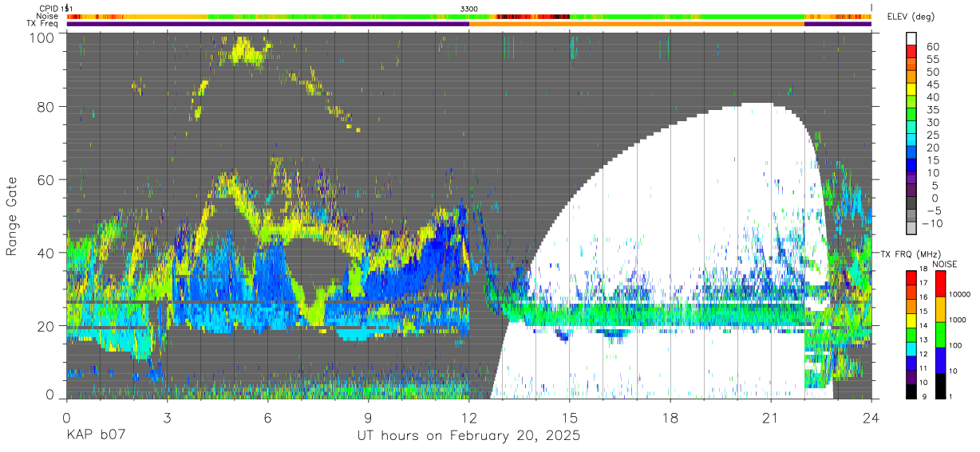
Task: Click the '18' tick on UT hours axis
Action: coord(670,417)
